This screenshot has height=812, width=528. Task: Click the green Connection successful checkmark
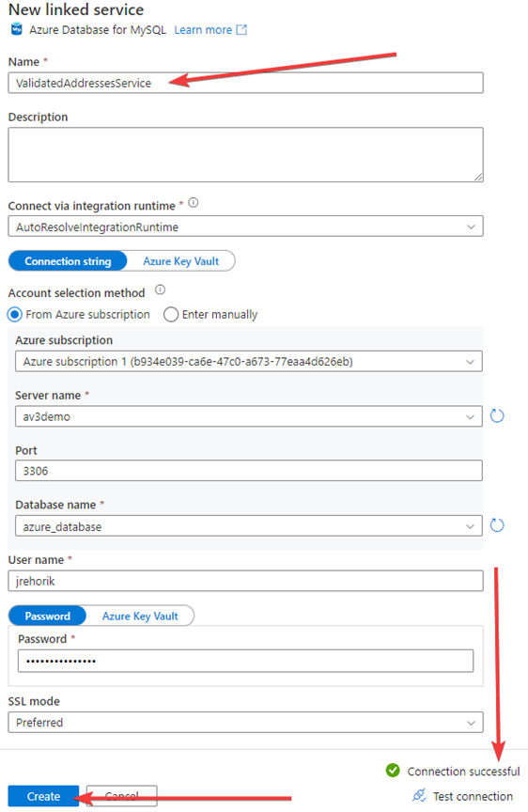pyautogui.click(x=393, y=771)
